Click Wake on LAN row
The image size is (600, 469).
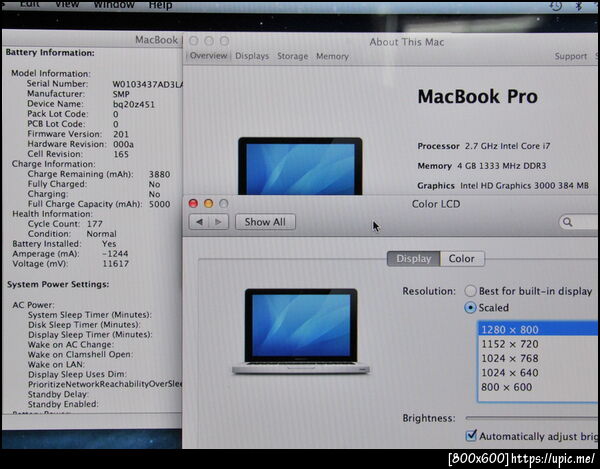point(57,365)
